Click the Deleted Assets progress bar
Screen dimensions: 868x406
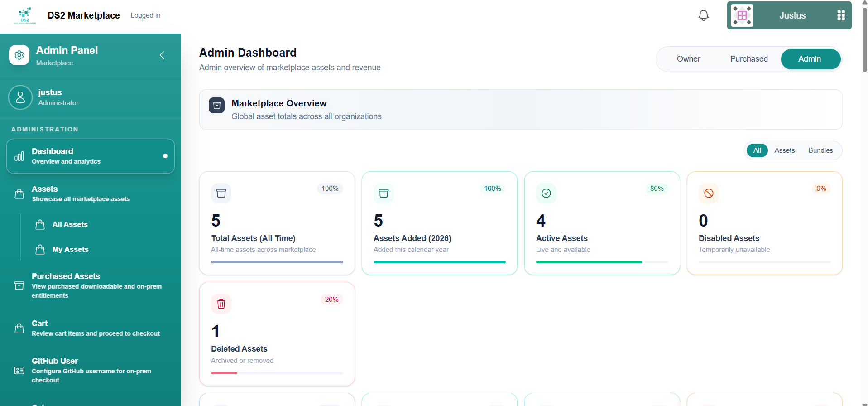pyautogui.click(x=277, y=373)
